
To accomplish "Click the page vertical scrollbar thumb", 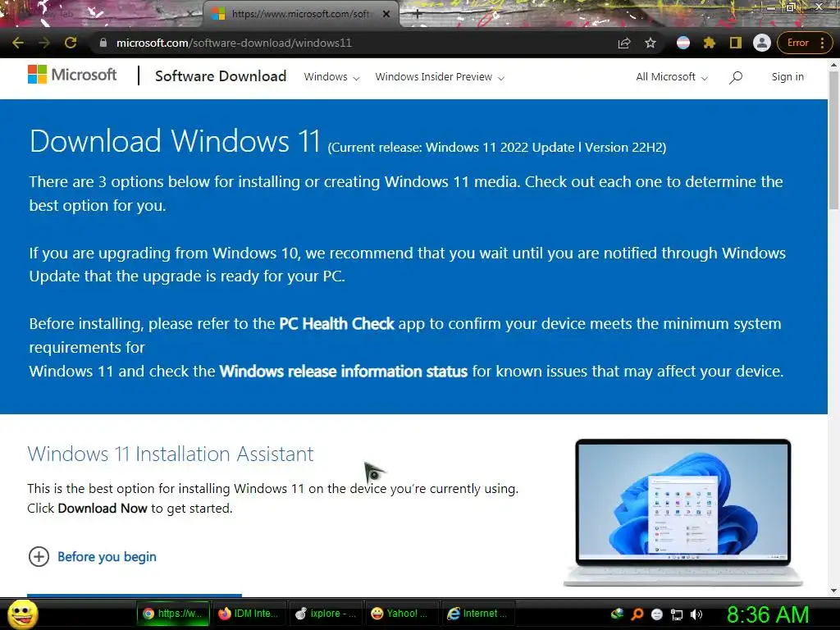I will [833, 139].
